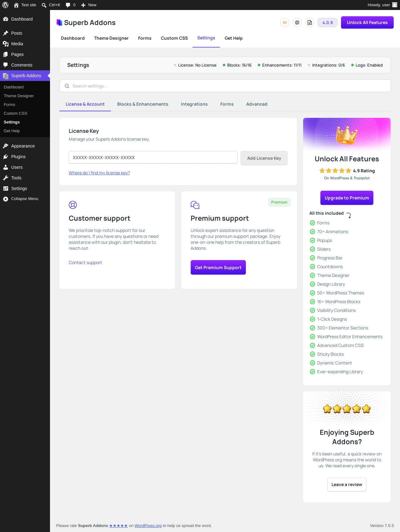The width and height of the screenshot is (400, 532).
Task: Click the Appearance paintbrush icon
Action: (6, 146)
